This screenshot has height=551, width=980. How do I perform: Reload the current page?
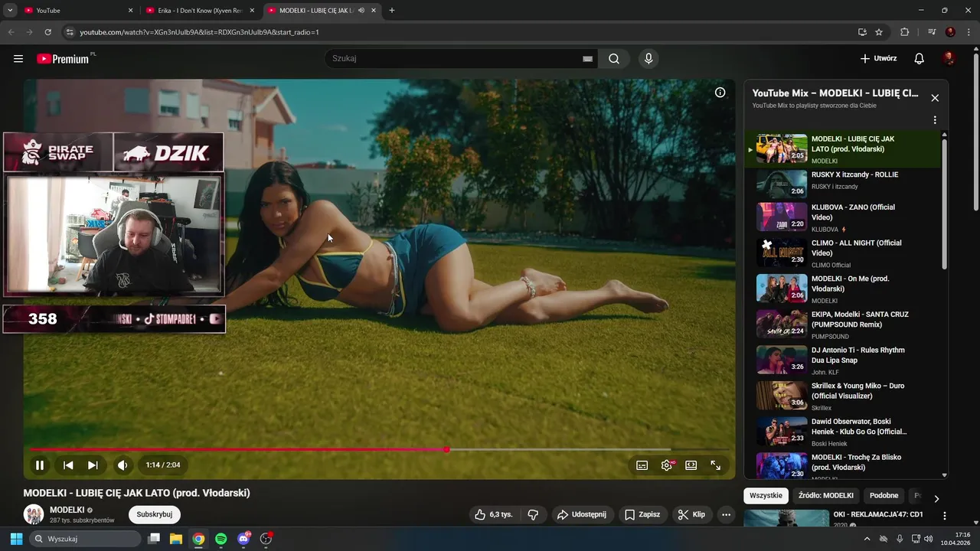47,32
